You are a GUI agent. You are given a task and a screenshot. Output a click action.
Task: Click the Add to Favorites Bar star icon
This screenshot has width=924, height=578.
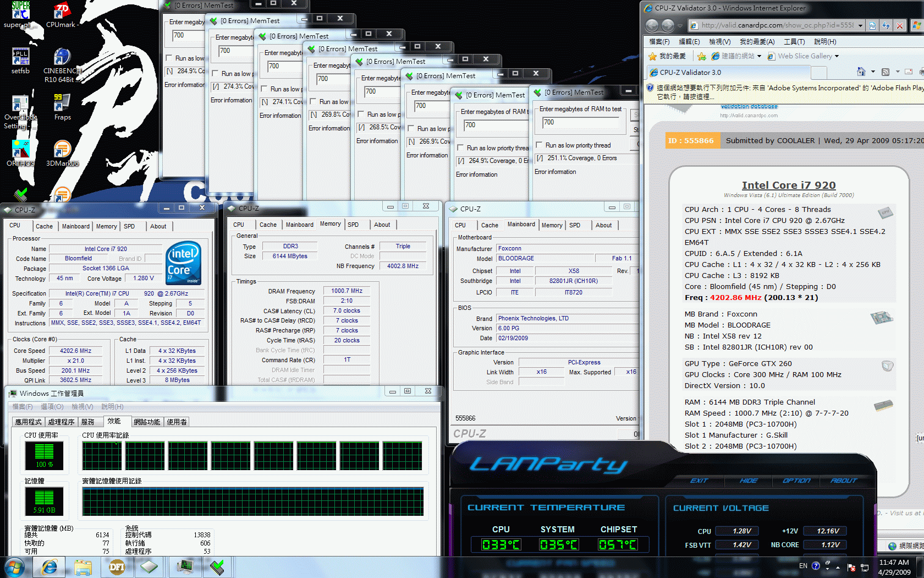pyautogui.click(x=702, y=56)
